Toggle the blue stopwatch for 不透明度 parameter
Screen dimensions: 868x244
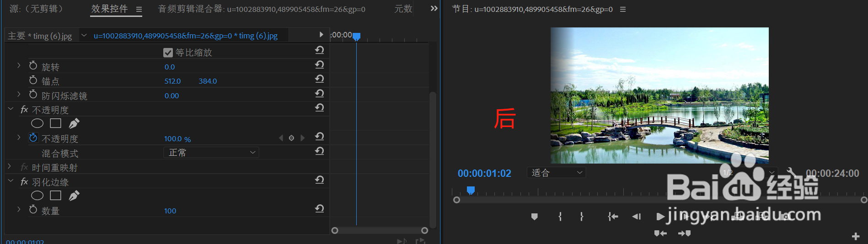[33, 138]
